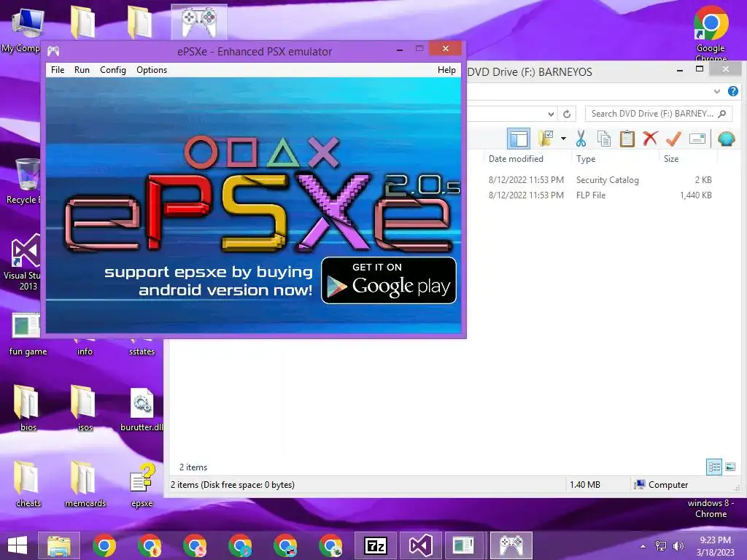
Task: Click the ePSXe controller icon in the title bar
Action: 53,51
